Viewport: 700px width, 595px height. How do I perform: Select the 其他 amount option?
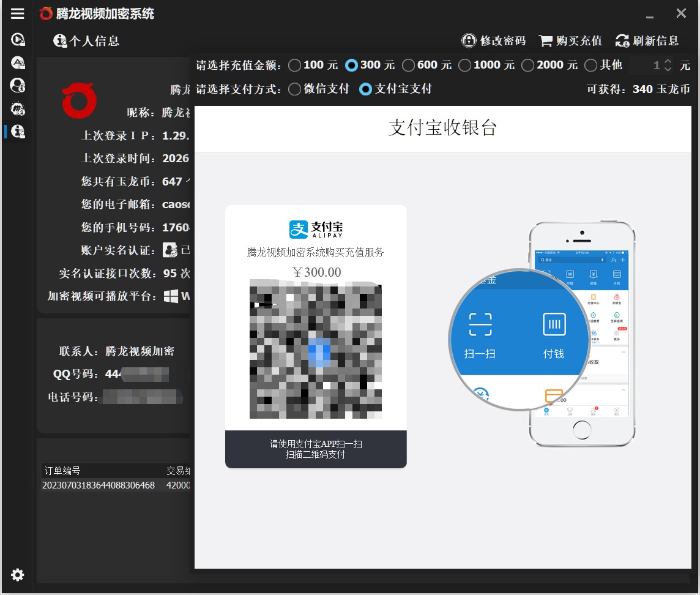click(590, 65)
